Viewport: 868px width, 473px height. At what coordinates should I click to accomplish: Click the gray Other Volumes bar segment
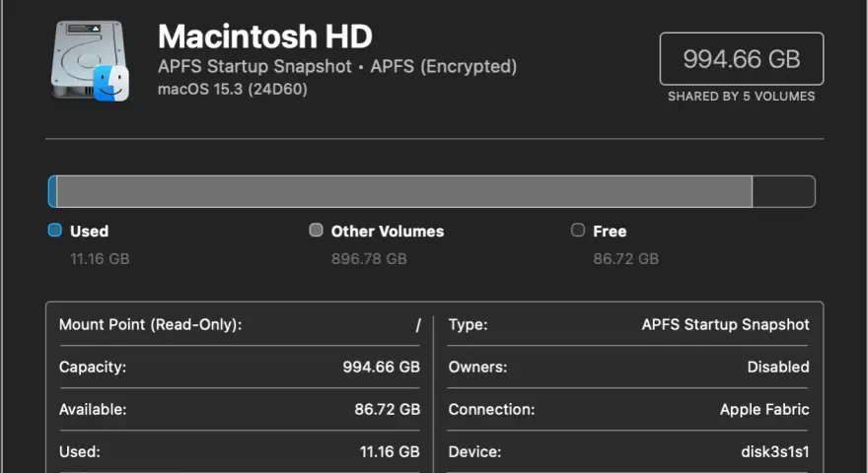[x=404, y=191]
